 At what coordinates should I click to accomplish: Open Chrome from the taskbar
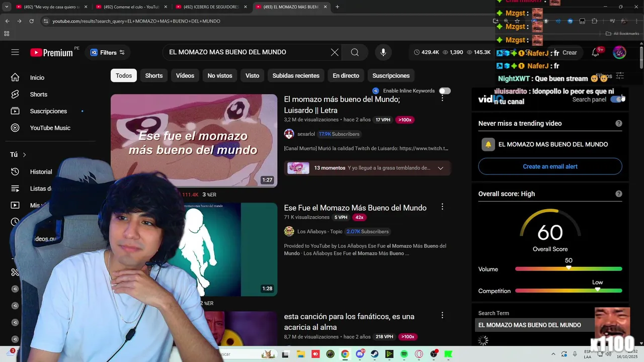coord(345,354)
